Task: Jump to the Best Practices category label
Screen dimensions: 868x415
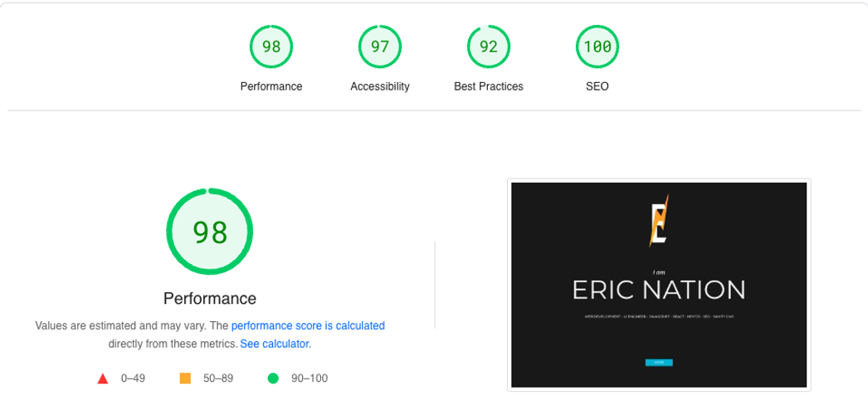Action: point(489,86)
